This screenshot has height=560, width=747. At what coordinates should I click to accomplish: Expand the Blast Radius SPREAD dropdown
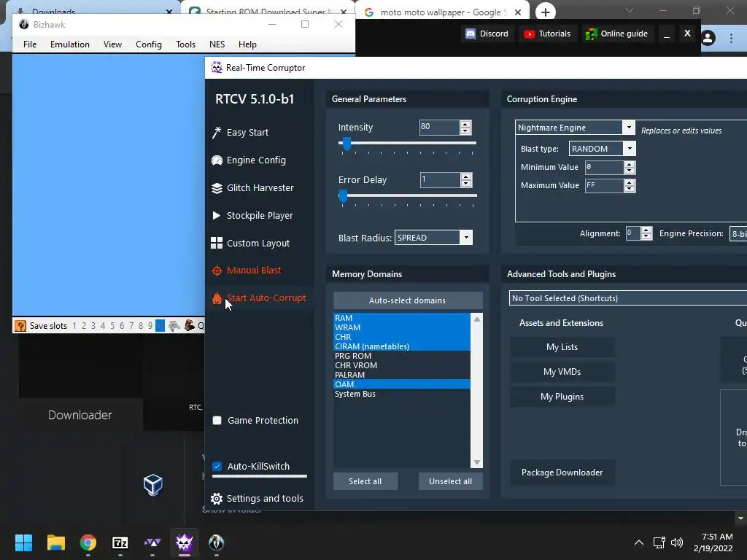click(466, 238)
